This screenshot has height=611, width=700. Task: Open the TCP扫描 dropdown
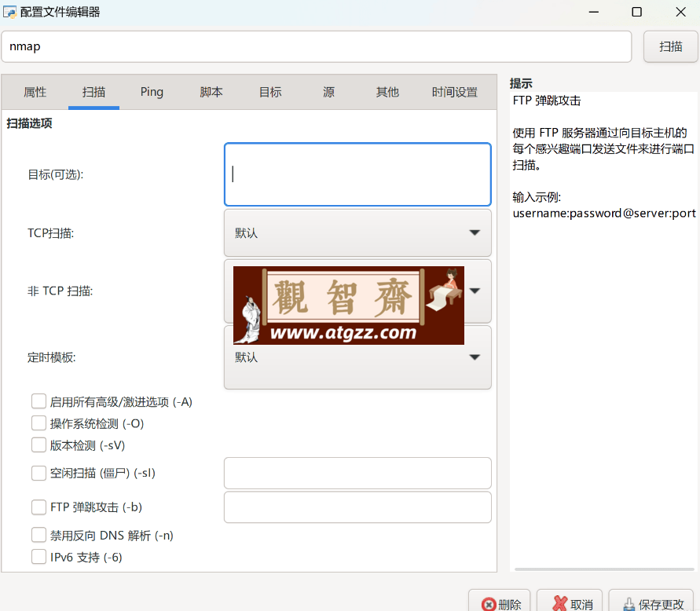[357, 232]
